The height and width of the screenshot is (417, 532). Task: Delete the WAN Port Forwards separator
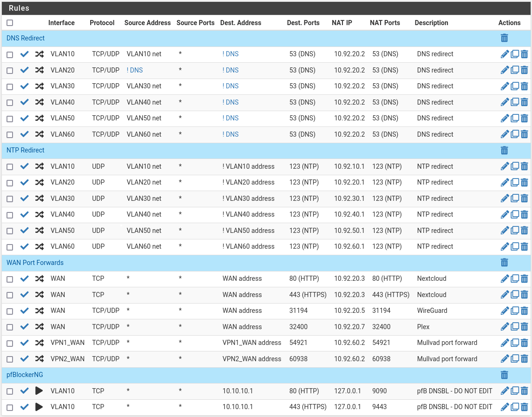click(x=504, y=263)
